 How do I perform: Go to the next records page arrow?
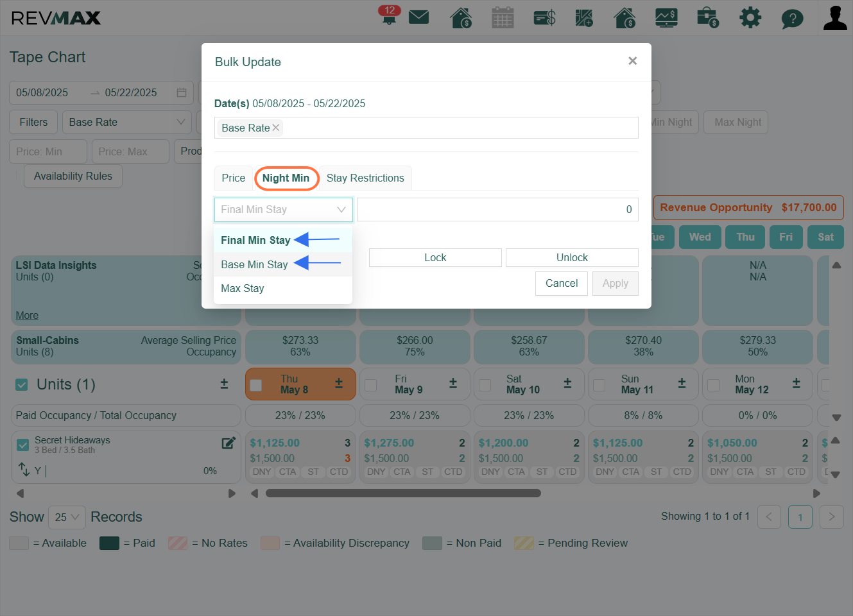pos(832,517)
